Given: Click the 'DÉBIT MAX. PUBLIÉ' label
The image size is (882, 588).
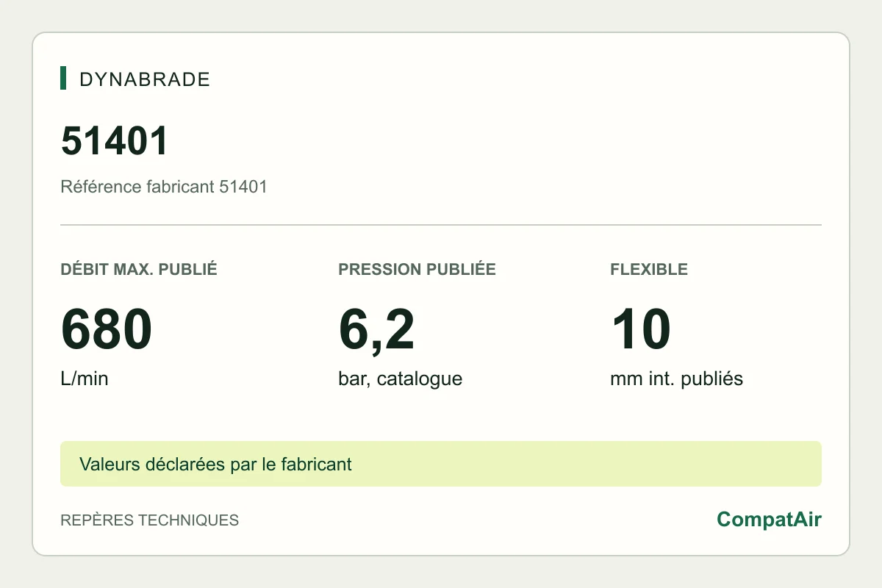Looking at the screenshot, I should click(139, 269).
